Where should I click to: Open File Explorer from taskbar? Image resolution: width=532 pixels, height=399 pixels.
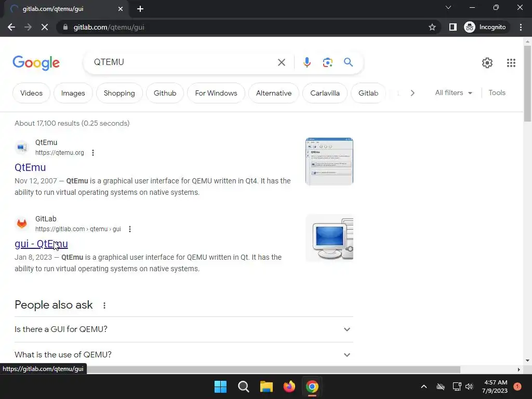pyautogui.click(x=267, y=387)
